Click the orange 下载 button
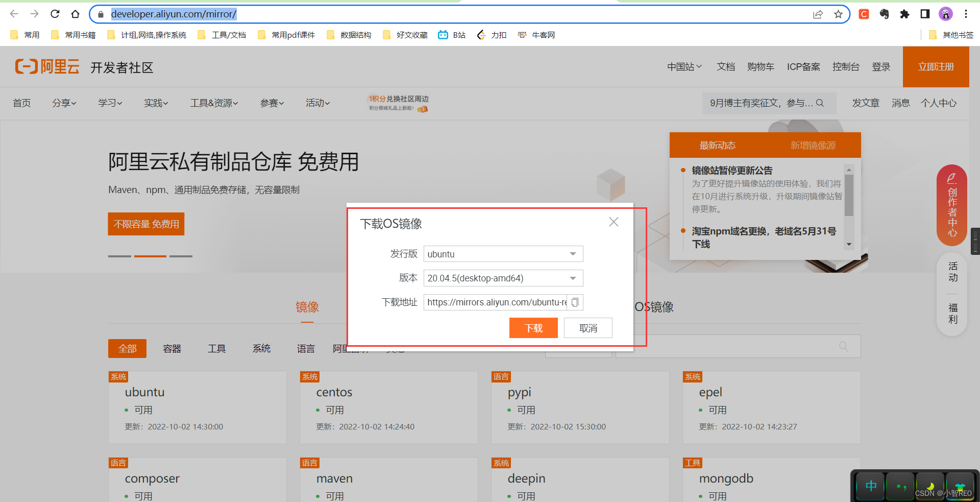The width and height of the screenshot is (980, 502). (533, 328)
